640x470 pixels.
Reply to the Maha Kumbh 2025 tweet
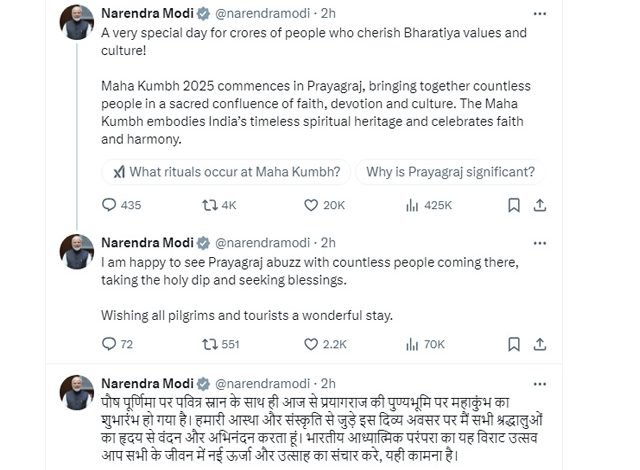[x=110, y=205]
